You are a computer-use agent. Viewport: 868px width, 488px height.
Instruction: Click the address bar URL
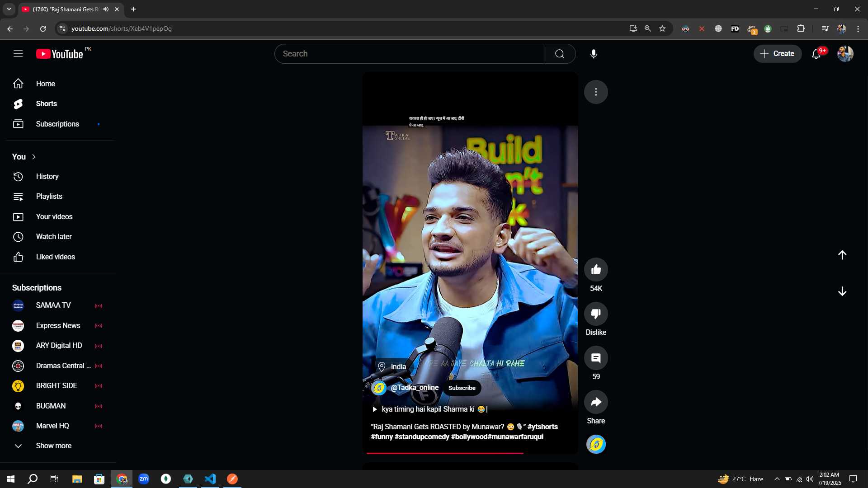[121, 28]
